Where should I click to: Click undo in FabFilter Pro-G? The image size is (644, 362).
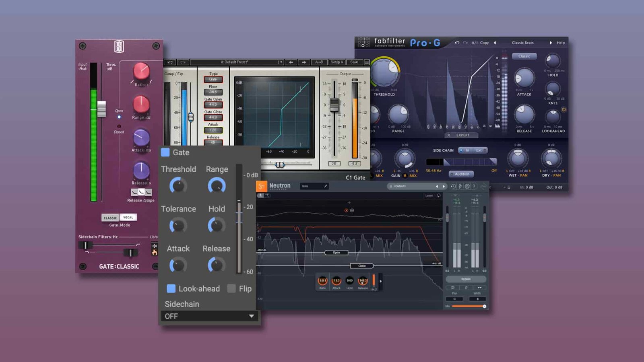[457, 43]
